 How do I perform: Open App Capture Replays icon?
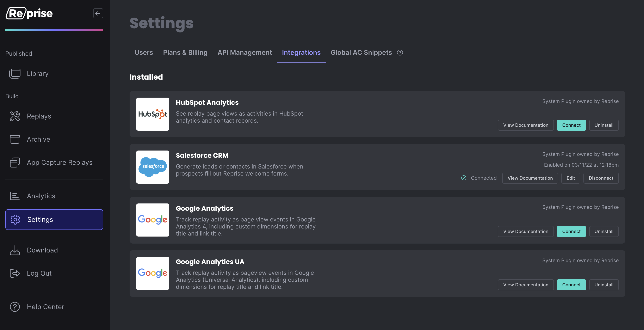point(15,162)
